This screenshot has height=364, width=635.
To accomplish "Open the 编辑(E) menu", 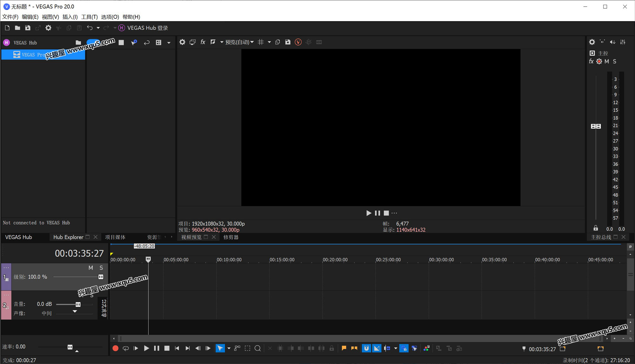I will [x=30, y=17].
